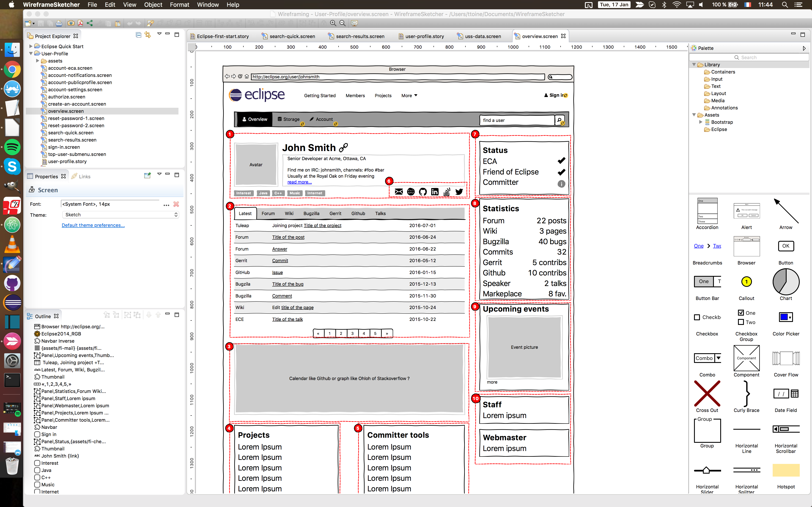The height and width of the screenshot is (507, 812).
Task: Open the overview.screen file tab
Action: 537,36
